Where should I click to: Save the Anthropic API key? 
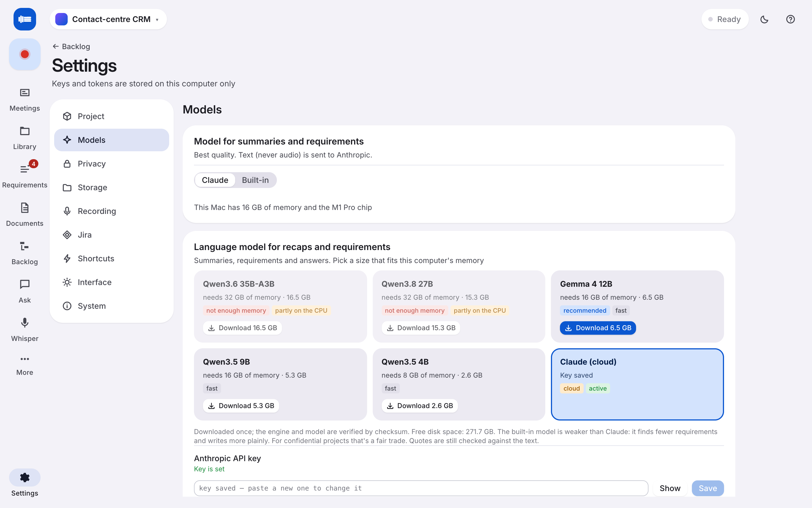click(x=708, y=488)
